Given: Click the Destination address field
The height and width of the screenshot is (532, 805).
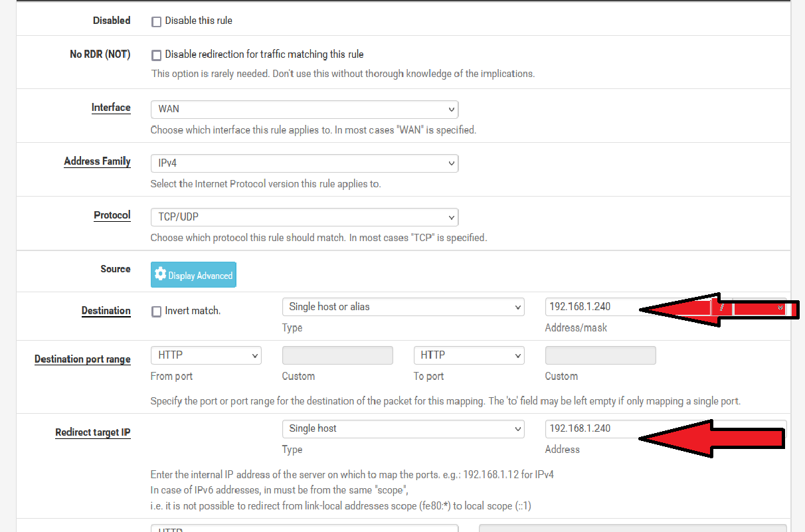Looking at the screenshot, I should coord(591,307).
